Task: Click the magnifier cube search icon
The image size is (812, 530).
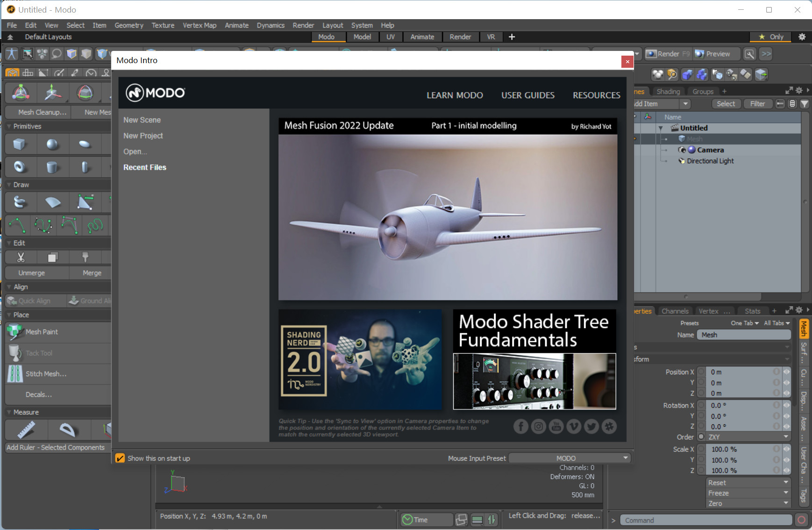Action: (672, 74)
